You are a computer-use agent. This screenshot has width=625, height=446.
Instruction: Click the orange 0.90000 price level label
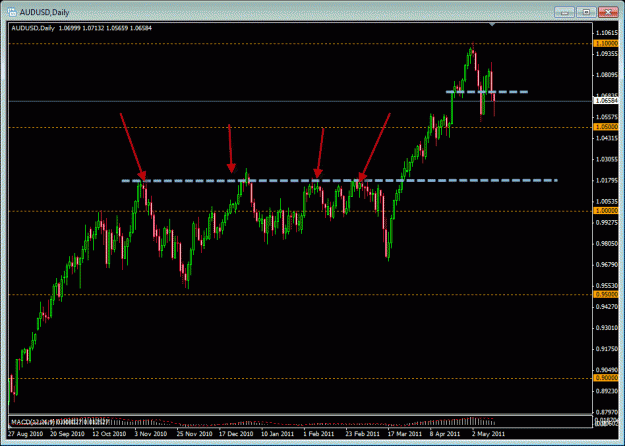point(606,377)
